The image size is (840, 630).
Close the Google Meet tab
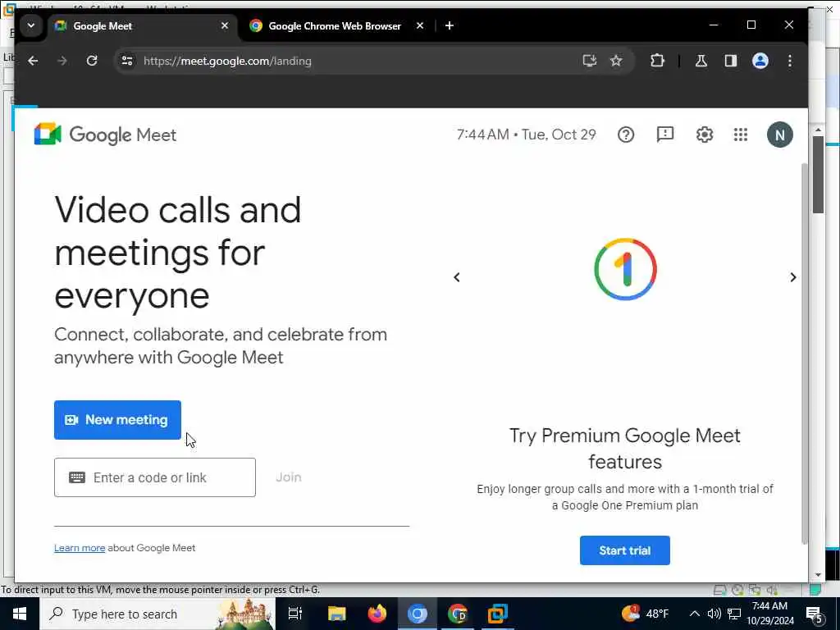coord(225,25)
